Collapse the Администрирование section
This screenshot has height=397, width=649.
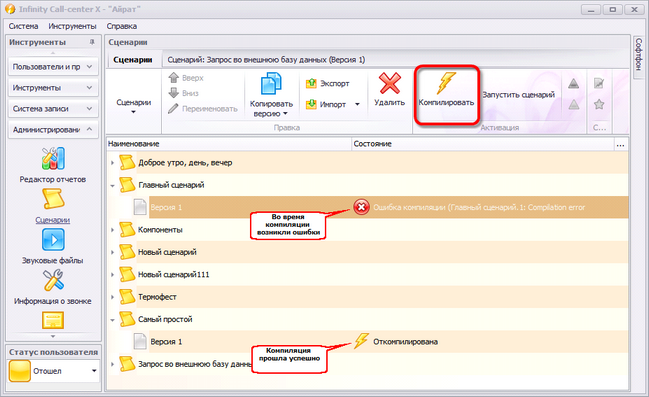tap(53, 130)
